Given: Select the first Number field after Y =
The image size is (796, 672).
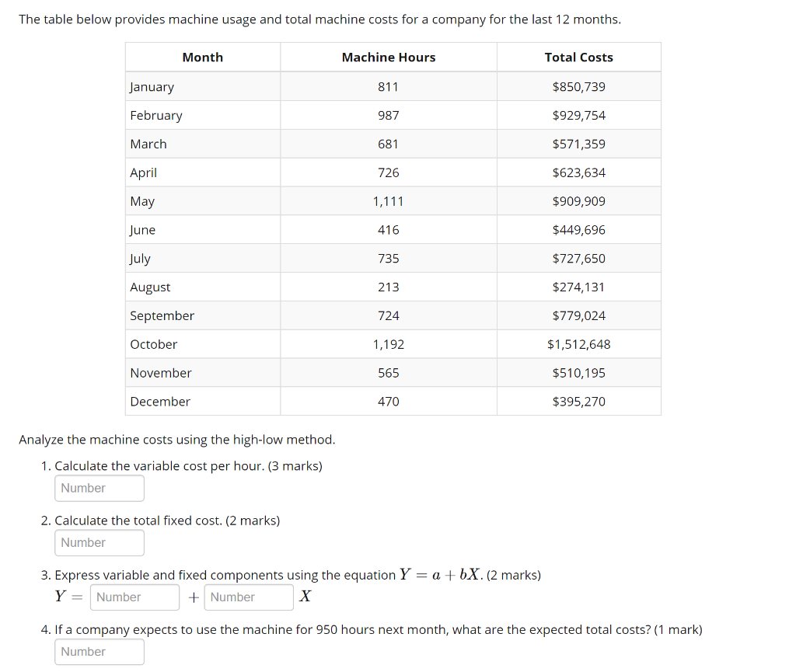Looking at the screenshot, I should [134, 597].
